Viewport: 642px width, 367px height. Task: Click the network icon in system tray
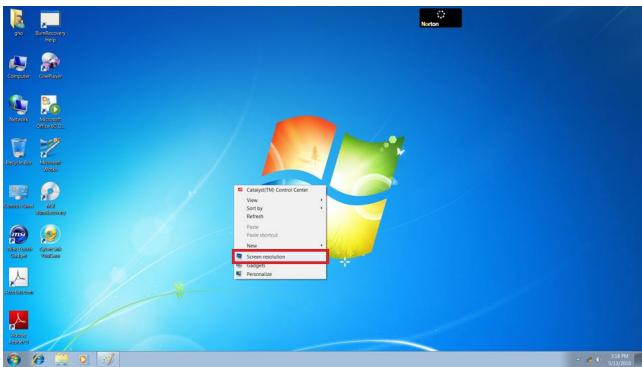589,359
